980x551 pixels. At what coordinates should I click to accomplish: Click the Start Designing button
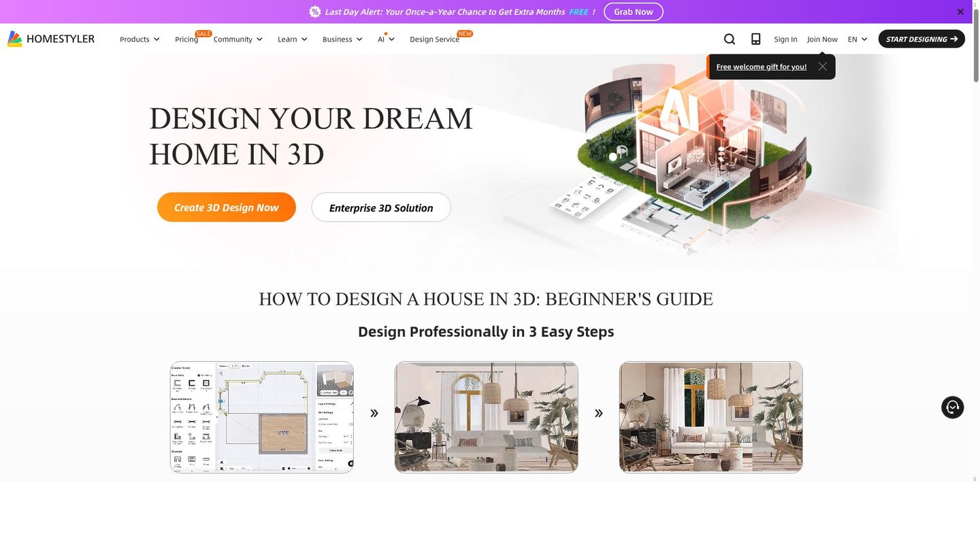click(x=921, y=39)
